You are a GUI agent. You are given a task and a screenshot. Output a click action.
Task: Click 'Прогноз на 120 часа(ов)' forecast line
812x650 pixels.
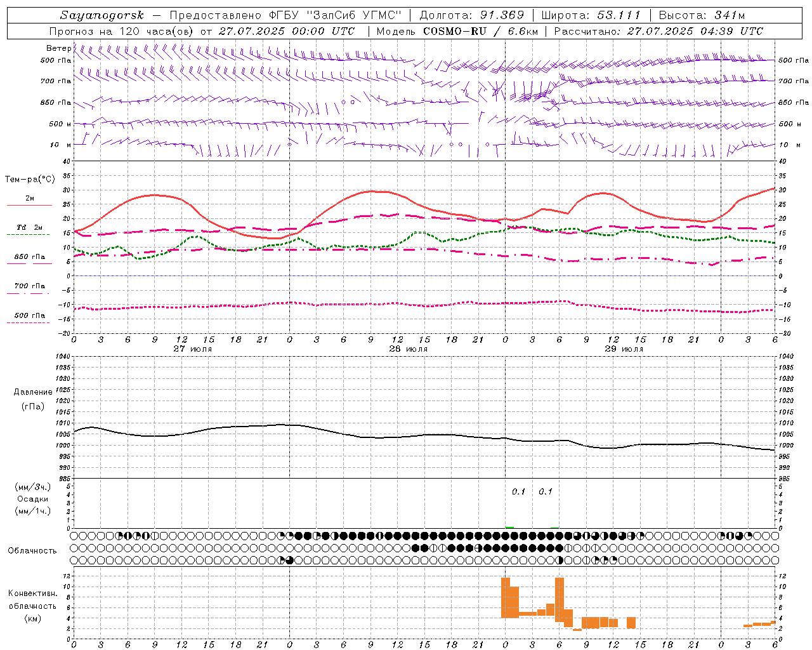[x=122, y=31]
